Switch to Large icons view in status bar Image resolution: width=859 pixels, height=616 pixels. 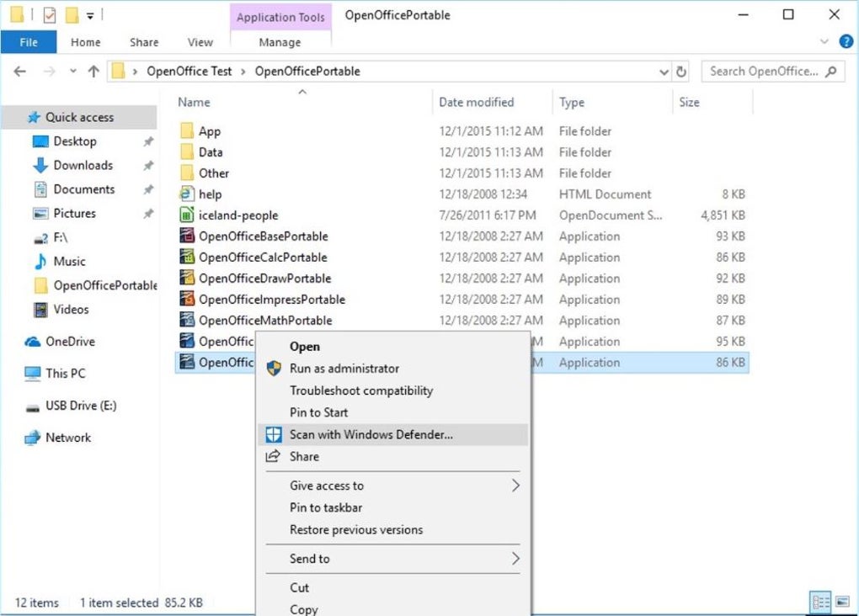pyautogui.click(x=842, y=603)
